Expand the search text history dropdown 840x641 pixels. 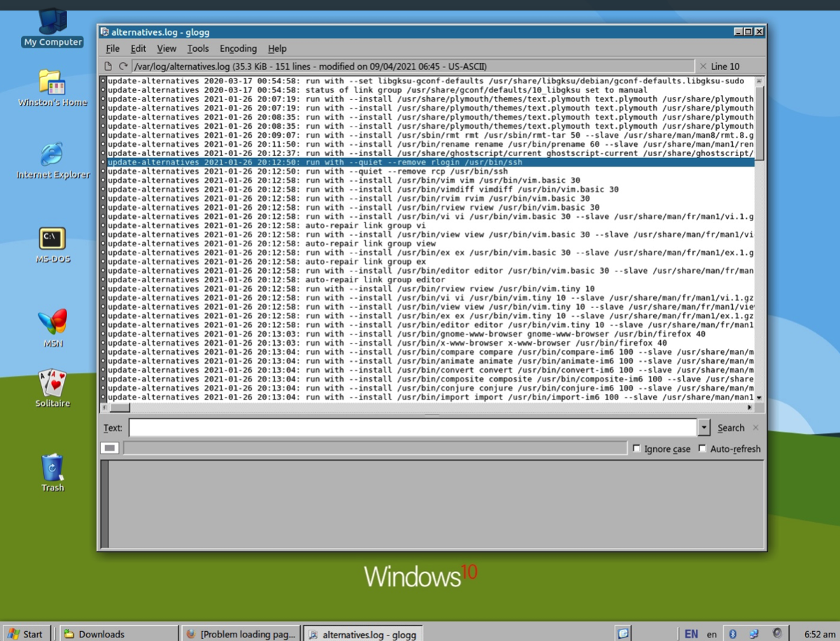703,428
